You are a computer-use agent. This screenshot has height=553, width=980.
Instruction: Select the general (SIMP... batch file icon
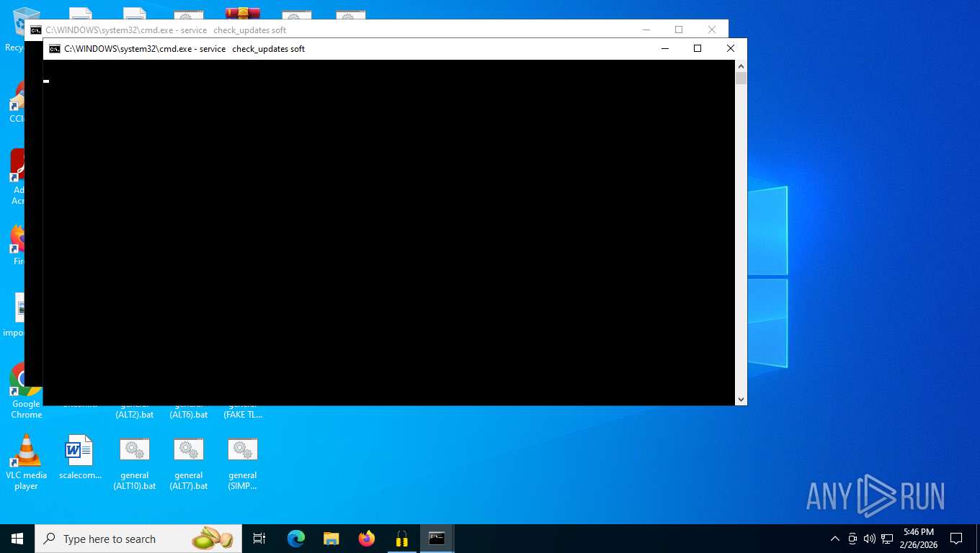coord(243,464)
